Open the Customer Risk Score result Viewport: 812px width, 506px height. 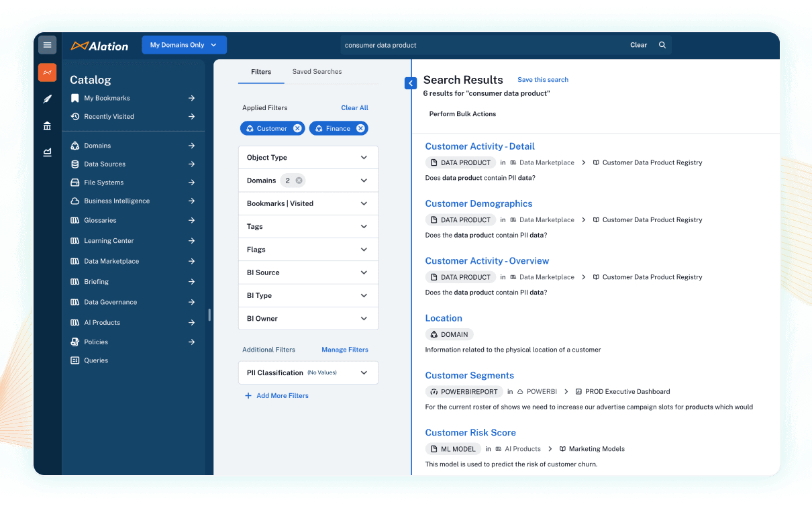coord(470,432)
